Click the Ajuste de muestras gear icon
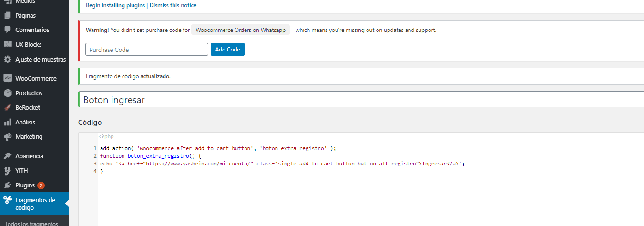The width and height of the screenshot is (644, 226). click(x=8, y=60)
